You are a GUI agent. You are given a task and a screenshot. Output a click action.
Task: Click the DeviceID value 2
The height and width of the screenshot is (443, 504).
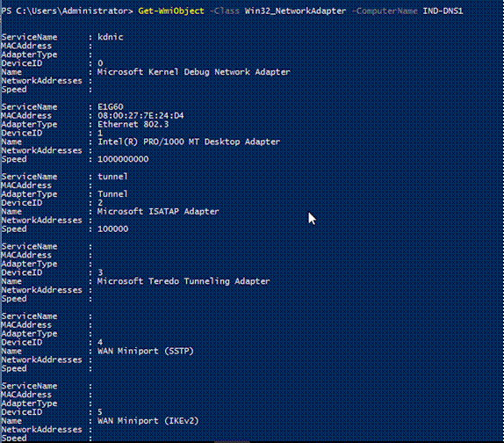[x=100, y=203]
